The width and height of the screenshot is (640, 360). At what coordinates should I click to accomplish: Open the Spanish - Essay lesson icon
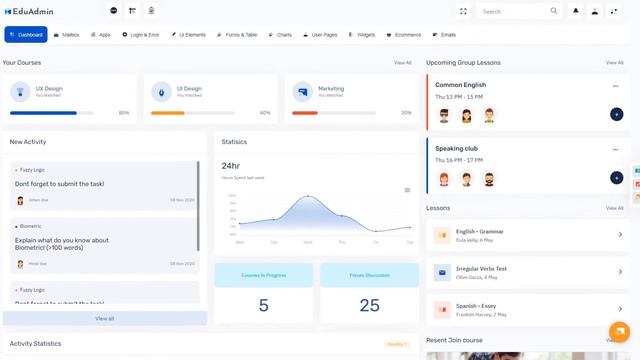pyautogui.click(x=442, y=310)
